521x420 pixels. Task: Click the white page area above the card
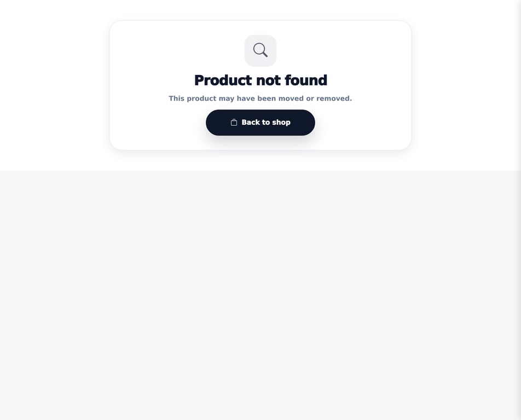[x=260, y=10]
